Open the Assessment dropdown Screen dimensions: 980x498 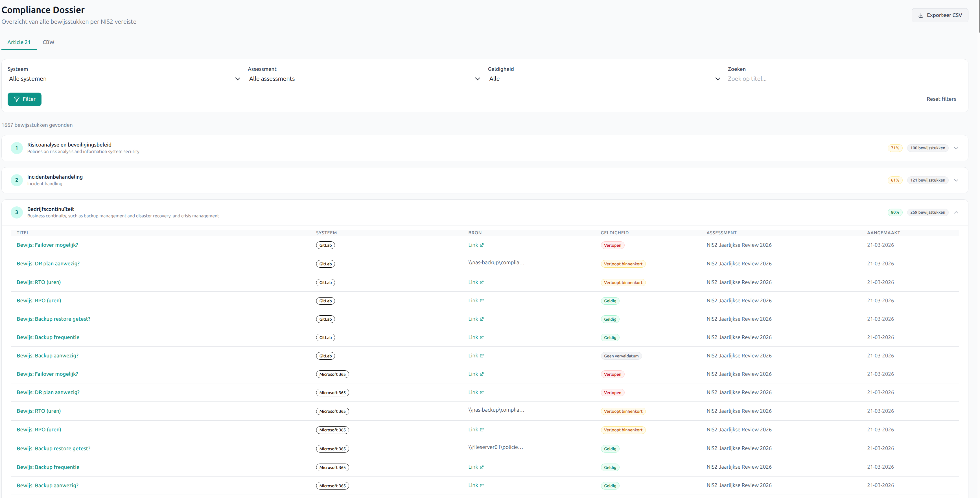point(364,79)
